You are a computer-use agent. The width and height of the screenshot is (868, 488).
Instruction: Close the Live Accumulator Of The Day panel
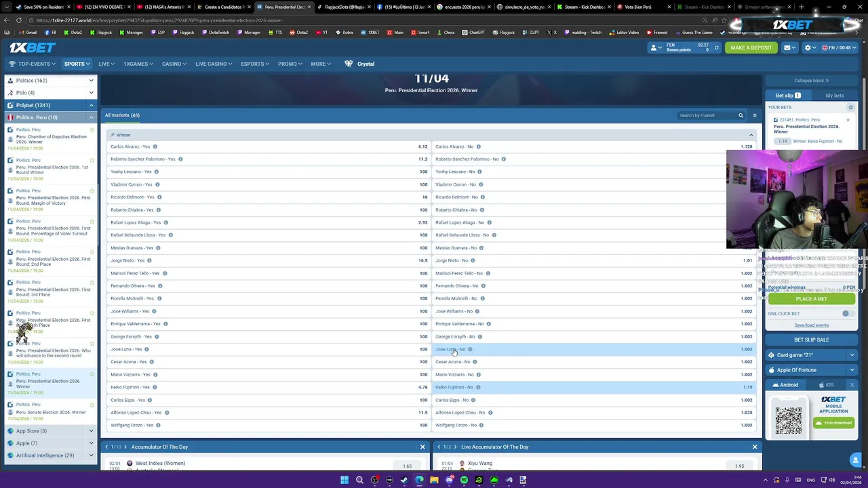[x=754, y=447]
